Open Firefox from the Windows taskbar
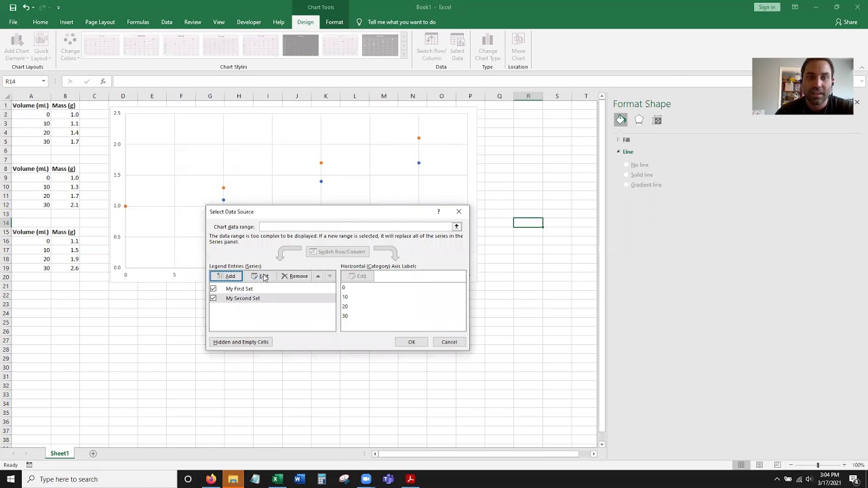 (x=211, y=479)
